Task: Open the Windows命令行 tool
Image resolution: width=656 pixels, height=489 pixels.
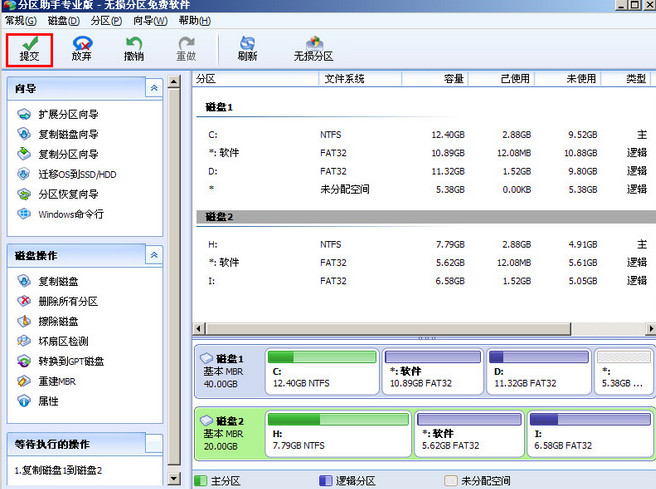Action: 61,214
